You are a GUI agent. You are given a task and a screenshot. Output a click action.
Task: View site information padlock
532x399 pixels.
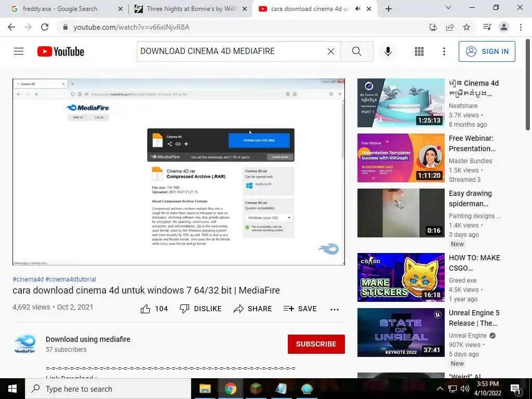(65, 27)
